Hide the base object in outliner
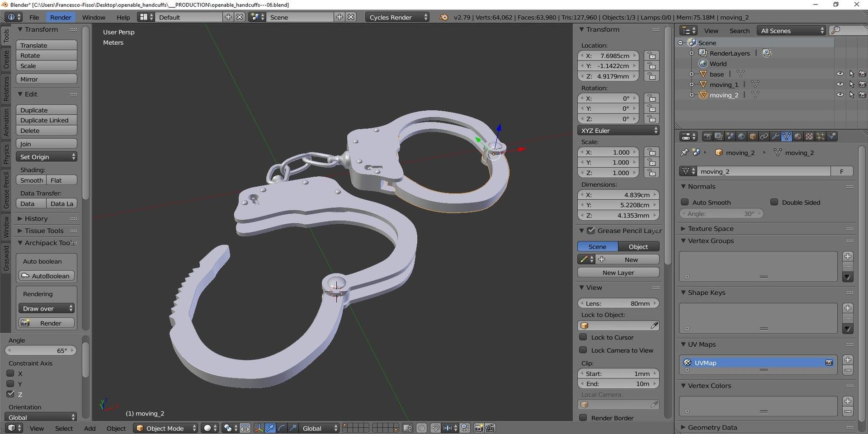The width and height of the screenshot is (868, 434). point(840,74)
